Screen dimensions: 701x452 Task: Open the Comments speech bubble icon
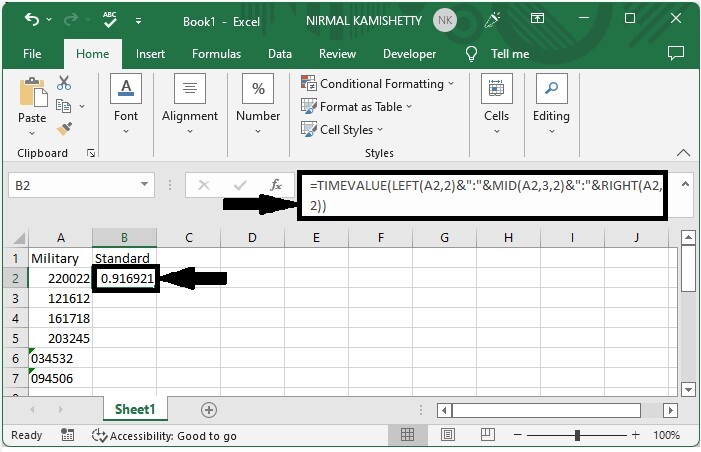coord(676,53)
